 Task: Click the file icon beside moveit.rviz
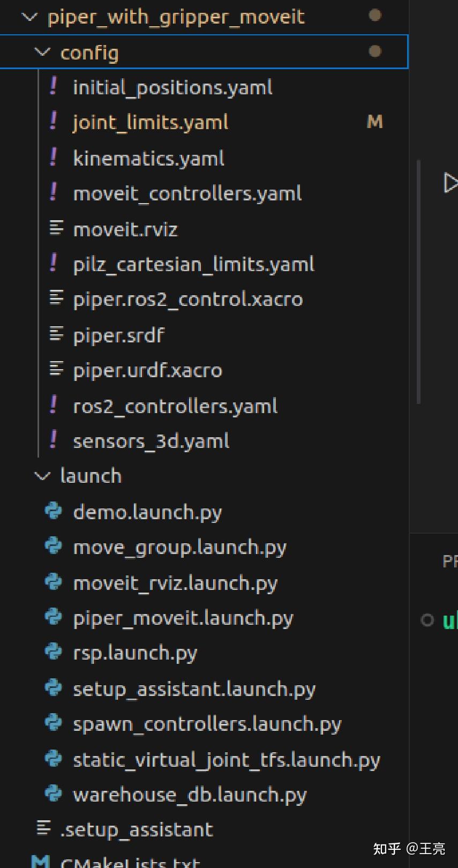pyautogui.click(x=56, y=229)
